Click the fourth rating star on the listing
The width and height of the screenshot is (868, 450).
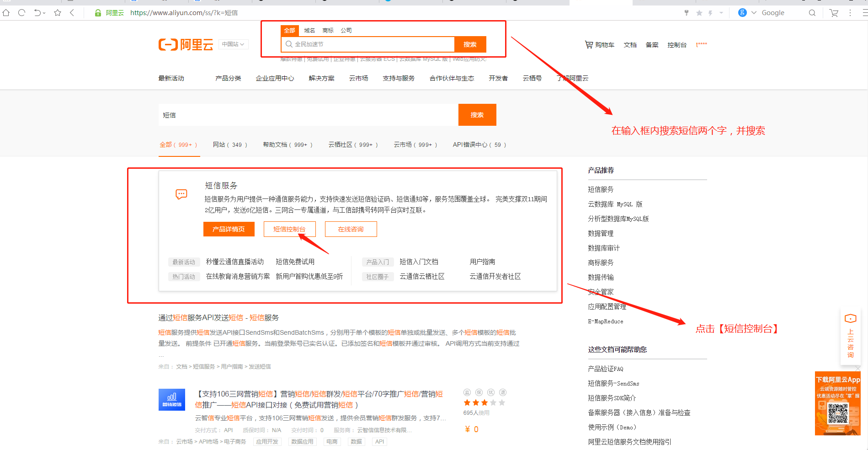[x=493, y=402]
